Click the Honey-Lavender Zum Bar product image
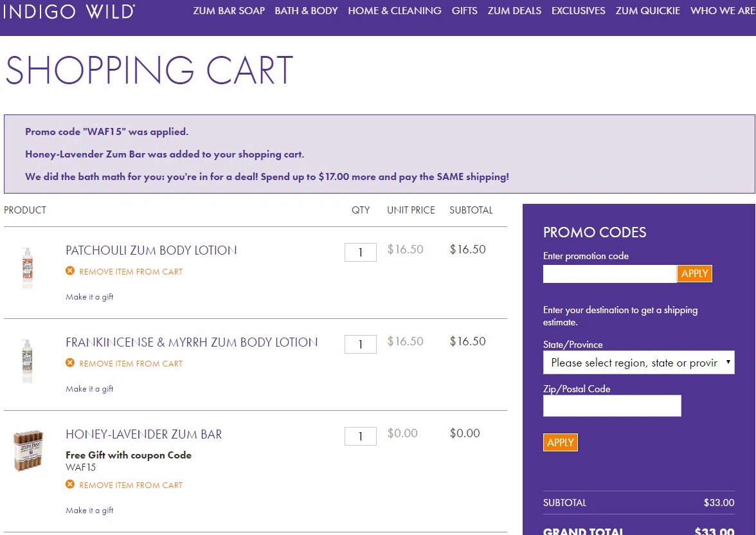This screenshot has width=756, height=535. (28, 451)
